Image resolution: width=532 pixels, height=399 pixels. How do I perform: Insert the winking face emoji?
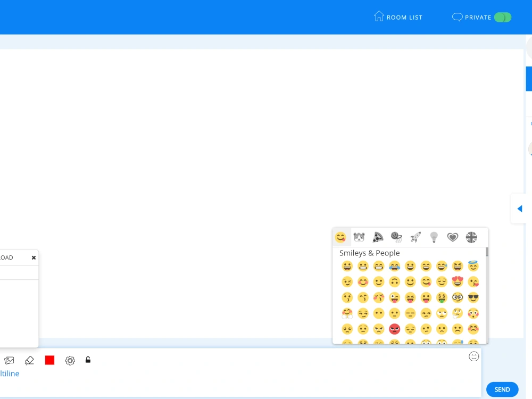coord(347,282)
